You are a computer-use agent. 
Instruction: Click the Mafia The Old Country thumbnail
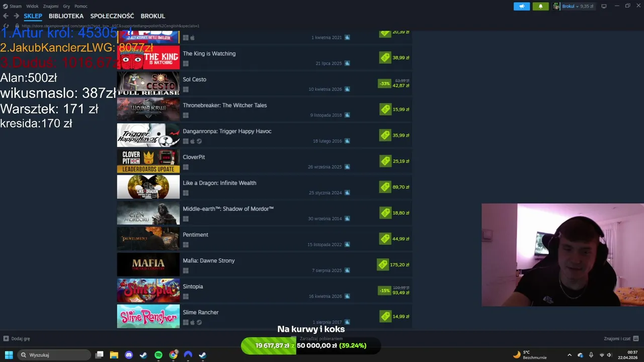[148, 264]
